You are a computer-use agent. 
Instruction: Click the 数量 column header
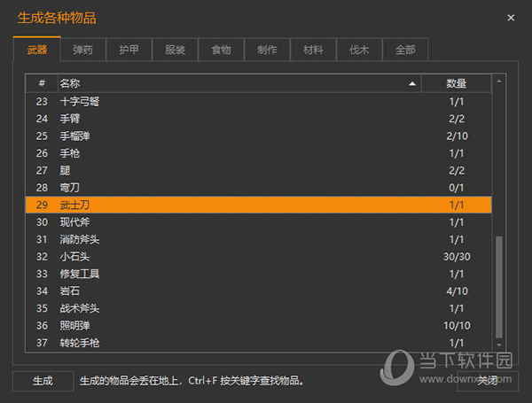[457, 83]
